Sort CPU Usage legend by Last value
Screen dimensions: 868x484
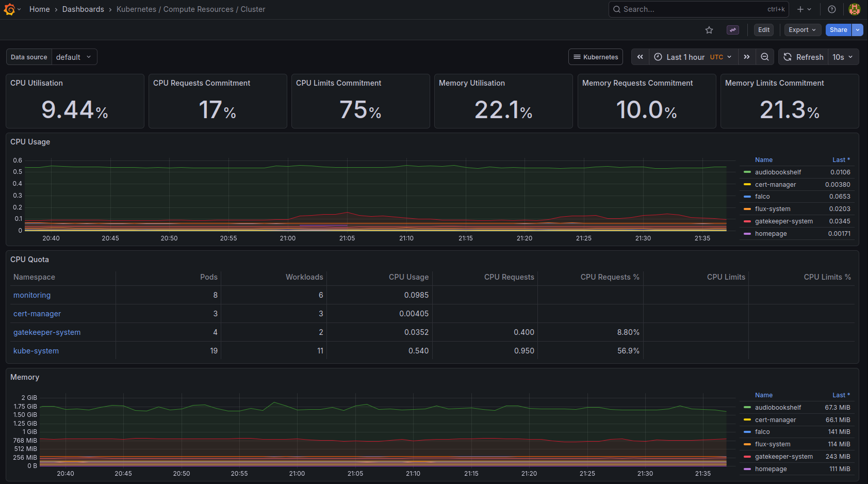click(x=841, y=160)
